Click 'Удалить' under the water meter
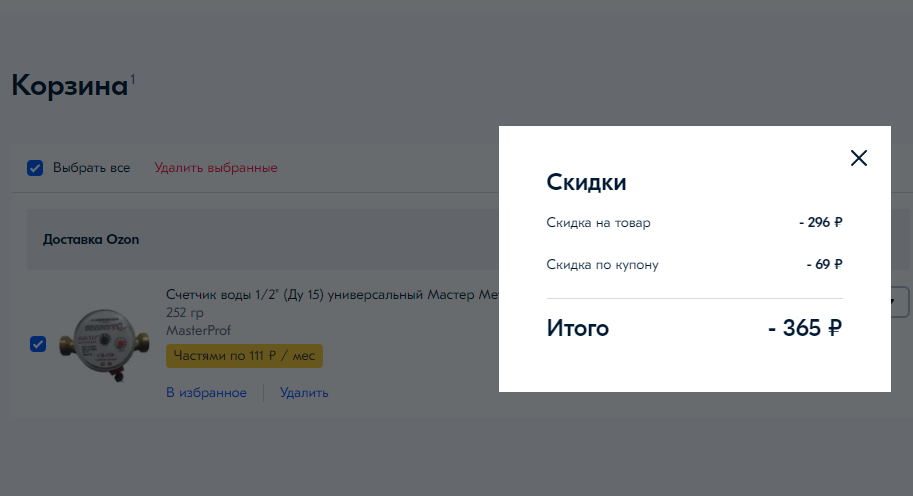Image resolution: width=913 pixels, height=496 pixels. point(304,393)
